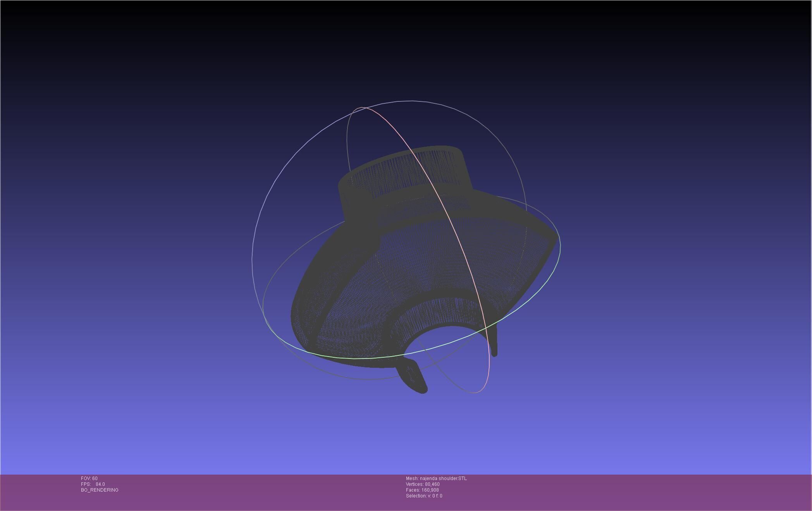Click the Vertices: 80,460 info line
The image size is (812, 511).
423,484
